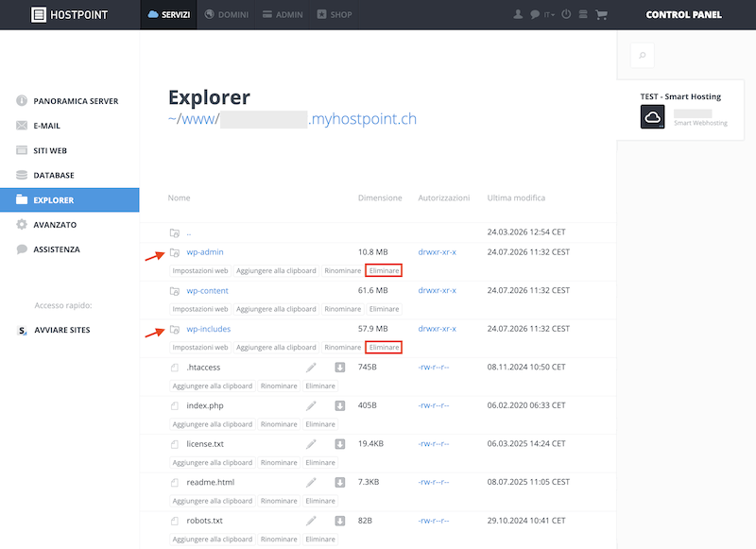Download index.php via arrow icon
This screenshot has height=549, width=756.
pyautogui.click(x=340, y=406)
